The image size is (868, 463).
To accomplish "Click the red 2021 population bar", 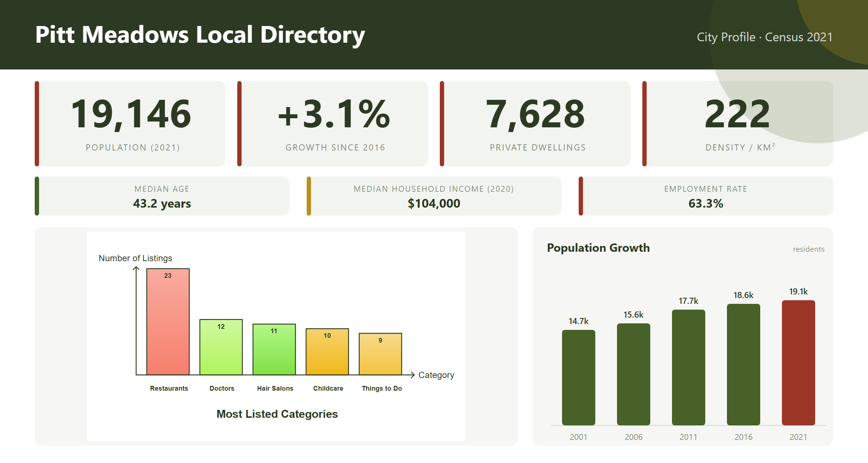I will point(798,363).
